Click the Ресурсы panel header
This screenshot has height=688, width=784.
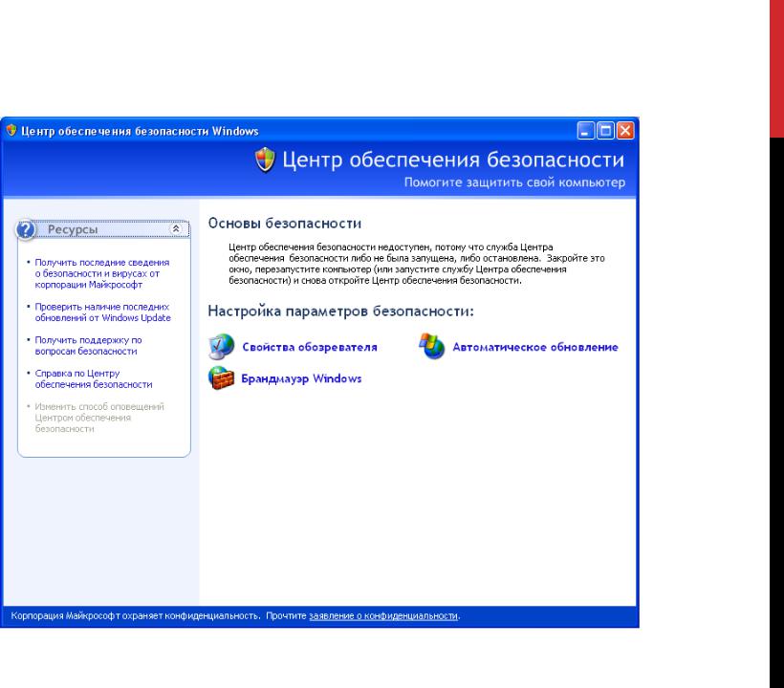point(103,229)
